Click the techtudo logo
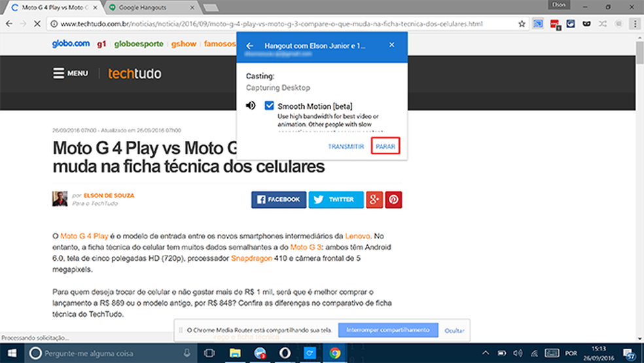644x363 pixels. coord(135,73)
